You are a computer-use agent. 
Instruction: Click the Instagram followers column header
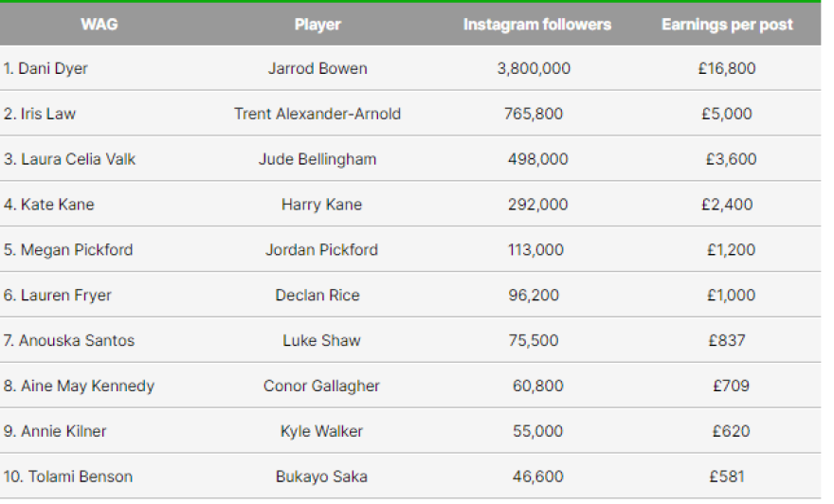(x=537, y=25)
